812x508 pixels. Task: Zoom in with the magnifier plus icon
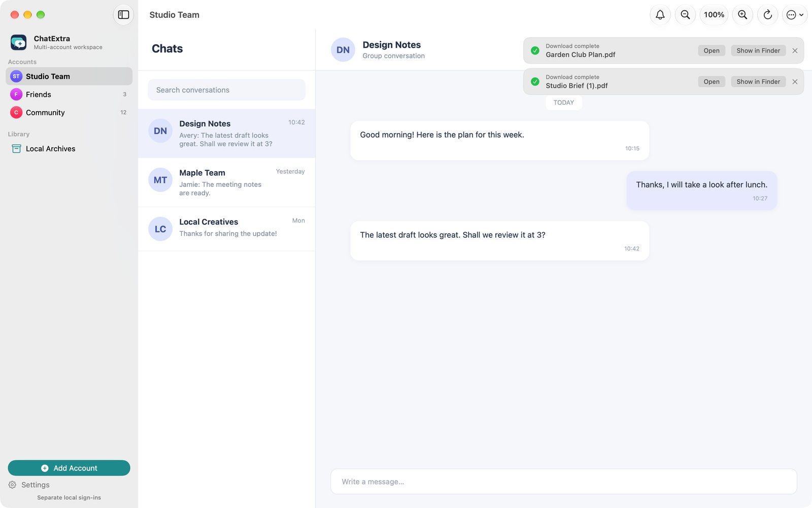(x=742, y=15)
